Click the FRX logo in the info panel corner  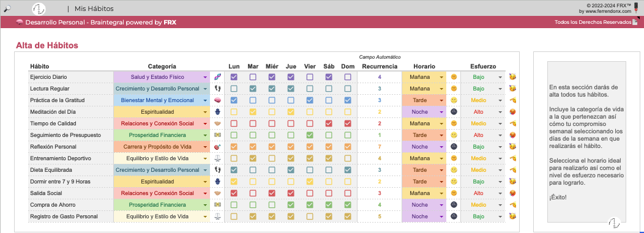(x=613, y=223)
